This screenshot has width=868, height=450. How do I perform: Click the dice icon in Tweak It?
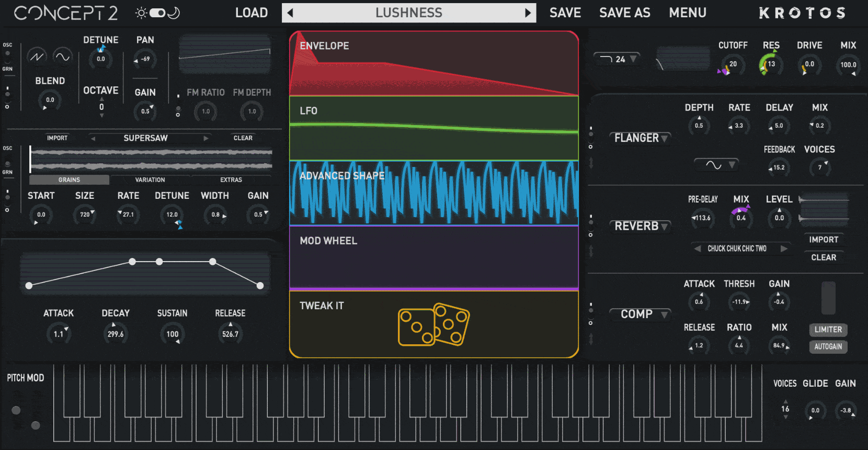[x=433, y=324]
